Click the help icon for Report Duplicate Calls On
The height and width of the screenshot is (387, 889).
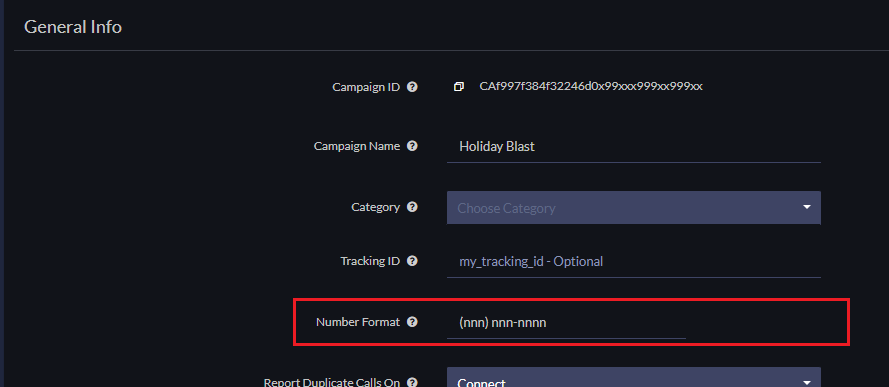[x=413, y=382]
